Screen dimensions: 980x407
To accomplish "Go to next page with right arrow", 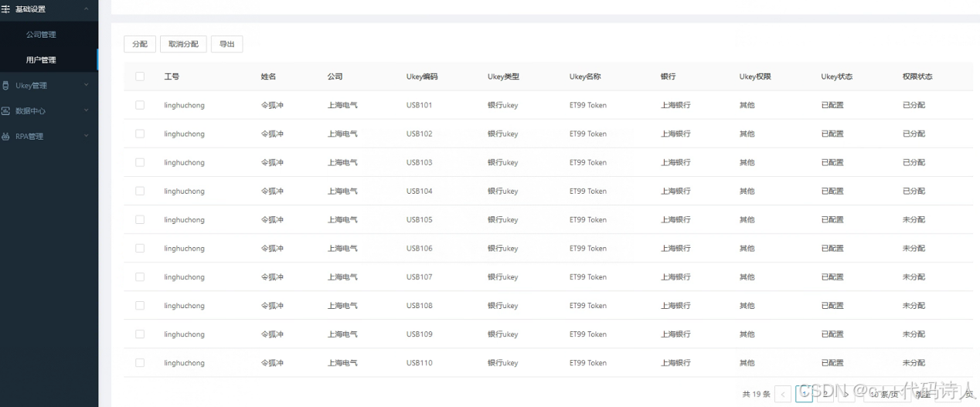I will click(846, 394).
